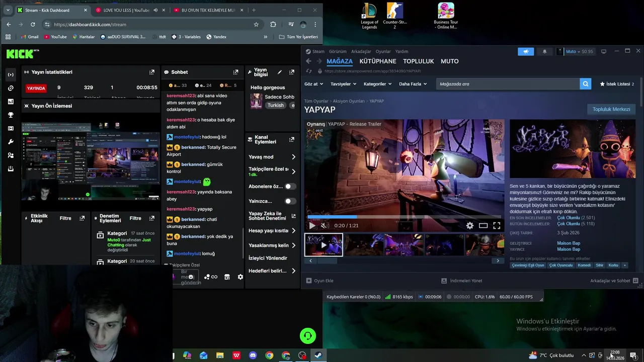Reload the Steam store page
The image size is (644, 362).
click(x=309, y=71)
